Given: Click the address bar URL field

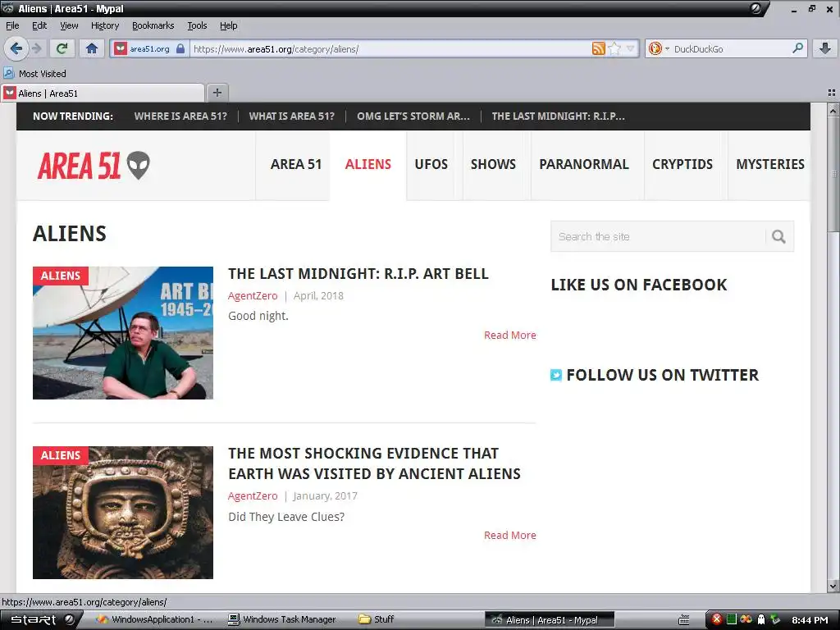Looking at the screenshot, I should click(x=391, y=48).
